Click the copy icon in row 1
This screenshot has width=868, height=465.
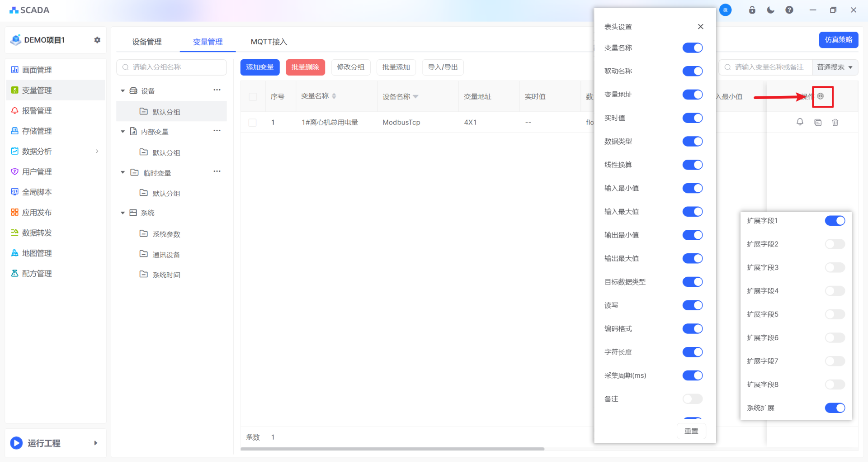tap(818, 123)
